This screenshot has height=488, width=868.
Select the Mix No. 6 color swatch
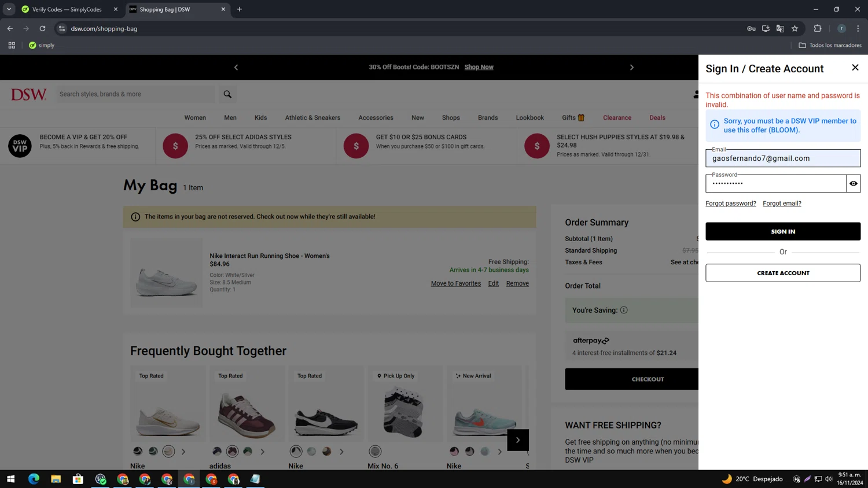click(x=375, y=451)
